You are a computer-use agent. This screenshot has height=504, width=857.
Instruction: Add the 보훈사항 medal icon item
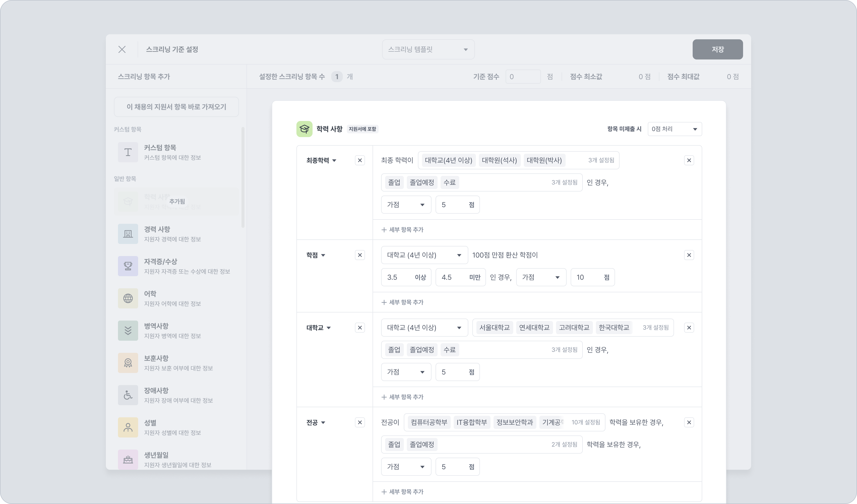(x=128, y=363)
